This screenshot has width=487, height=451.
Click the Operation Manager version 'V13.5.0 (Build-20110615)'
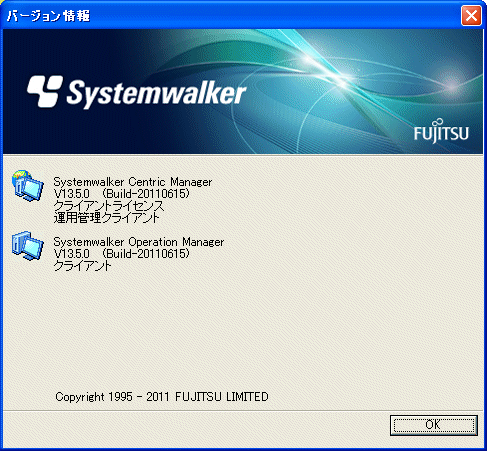click(x=122, y=254)
